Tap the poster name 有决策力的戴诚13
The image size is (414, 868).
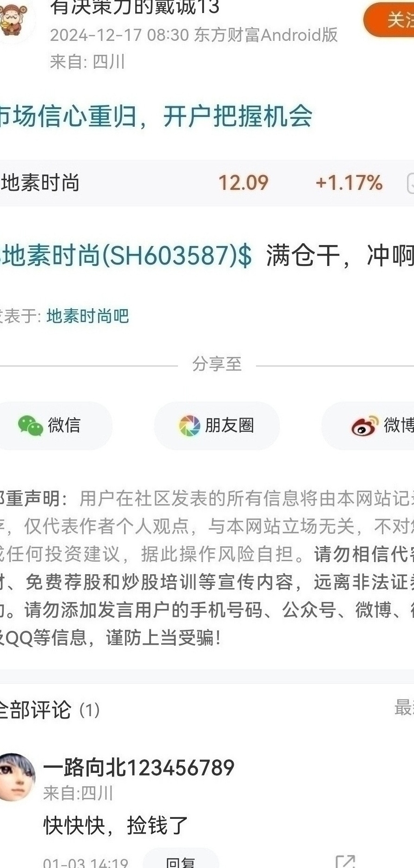(x=135, y=7)
